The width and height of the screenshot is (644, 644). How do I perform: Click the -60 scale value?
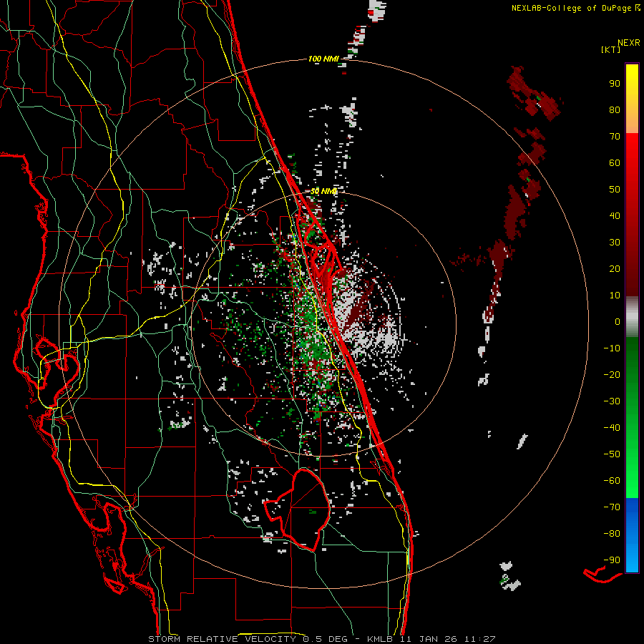click(612, 481)
